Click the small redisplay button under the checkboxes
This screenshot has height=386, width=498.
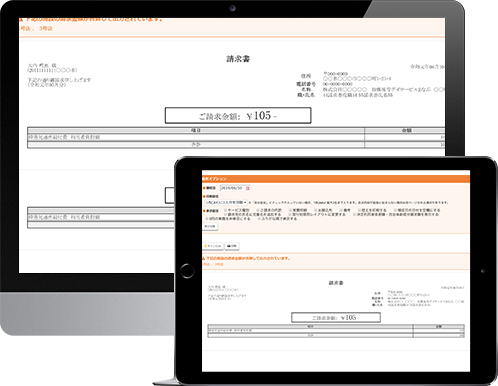[x=210, y=226]
